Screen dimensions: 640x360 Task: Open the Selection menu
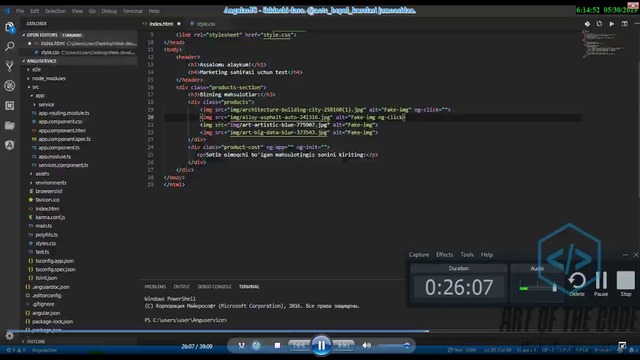56,11
